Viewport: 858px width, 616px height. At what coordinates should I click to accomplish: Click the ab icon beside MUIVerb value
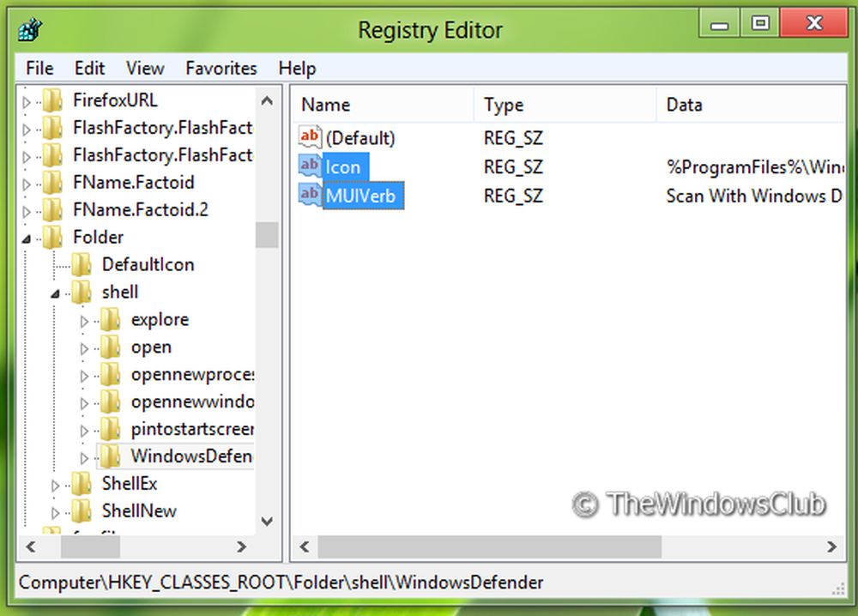pyautogui.click(x=310, y=195)
